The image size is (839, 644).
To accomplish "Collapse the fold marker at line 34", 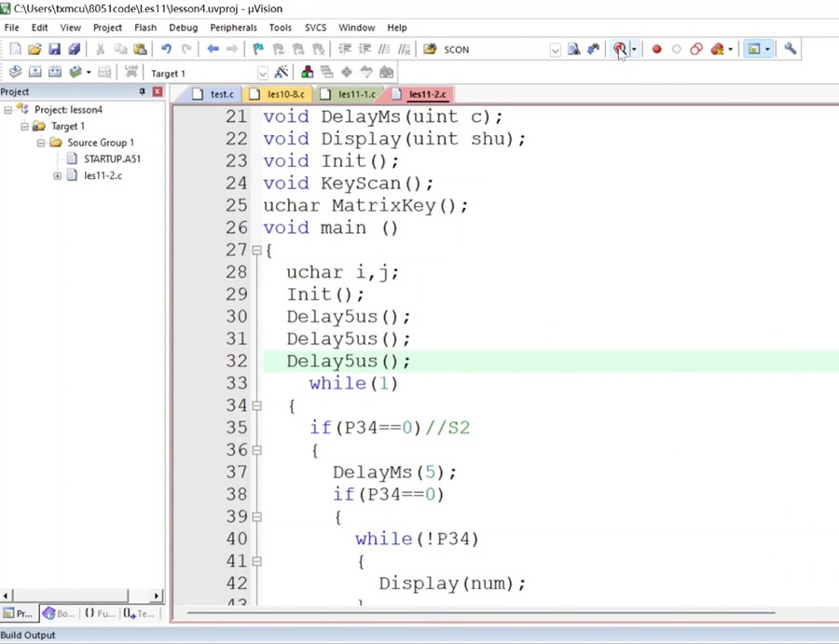I will coord(256,405).
